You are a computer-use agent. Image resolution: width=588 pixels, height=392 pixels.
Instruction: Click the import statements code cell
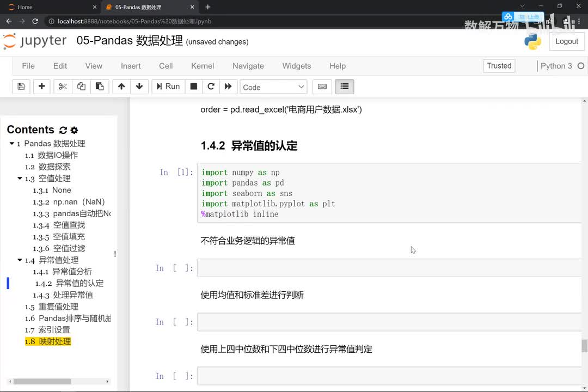(x=389, y=193)
